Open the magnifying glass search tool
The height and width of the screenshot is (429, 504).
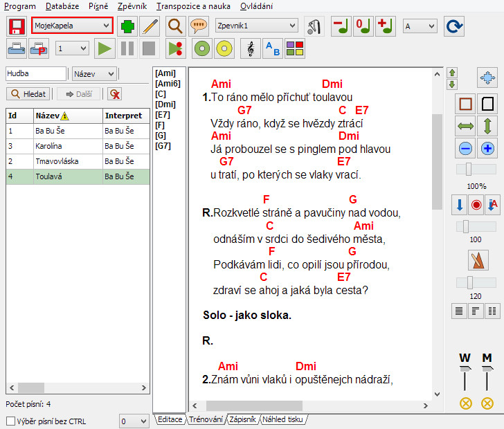click(175, 26)
